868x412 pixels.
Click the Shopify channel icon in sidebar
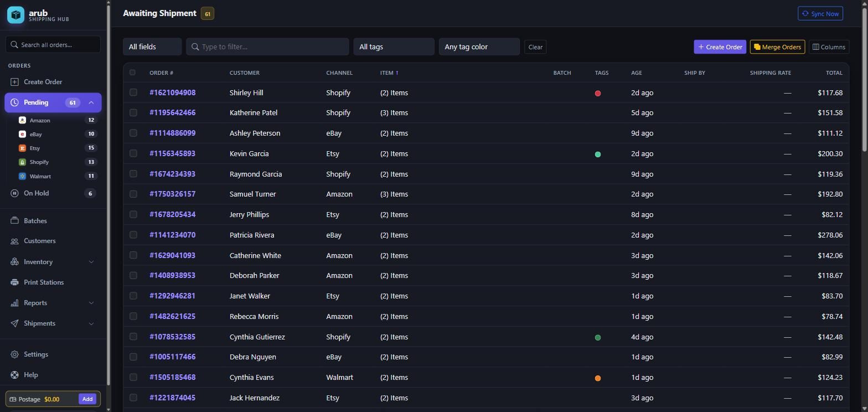click(x=22, y=162)
